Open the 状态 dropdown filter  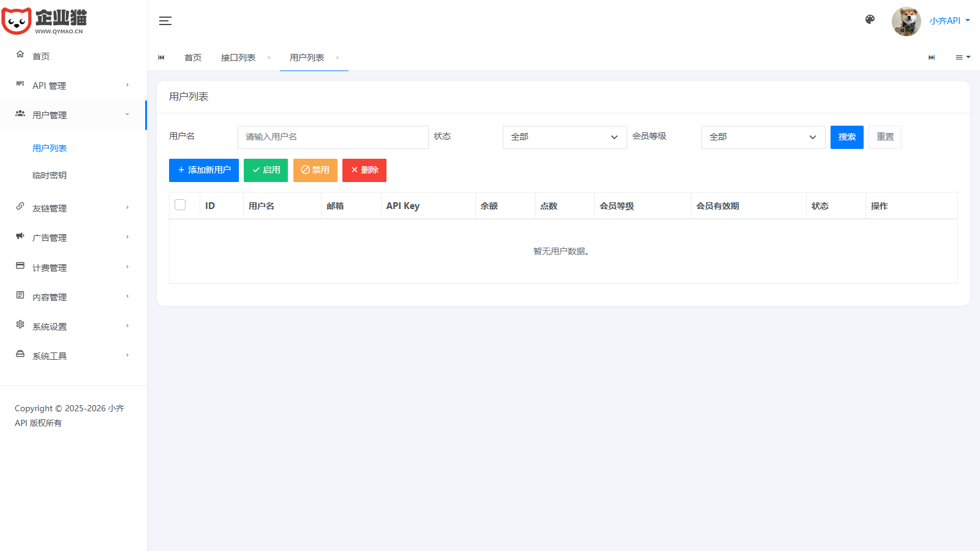(x=564, y=137)
